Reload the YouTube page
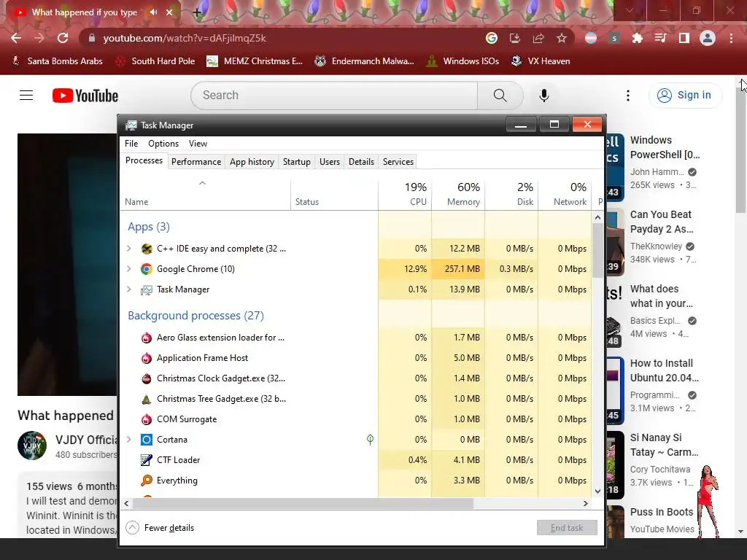Viewport: 747px width, 560px height. coord(63,38)
